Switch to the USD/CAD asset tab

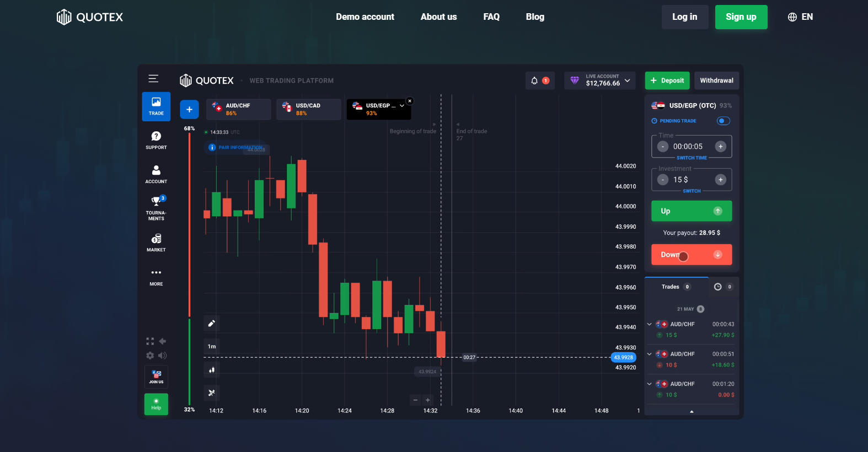click(x=309, y=109)
